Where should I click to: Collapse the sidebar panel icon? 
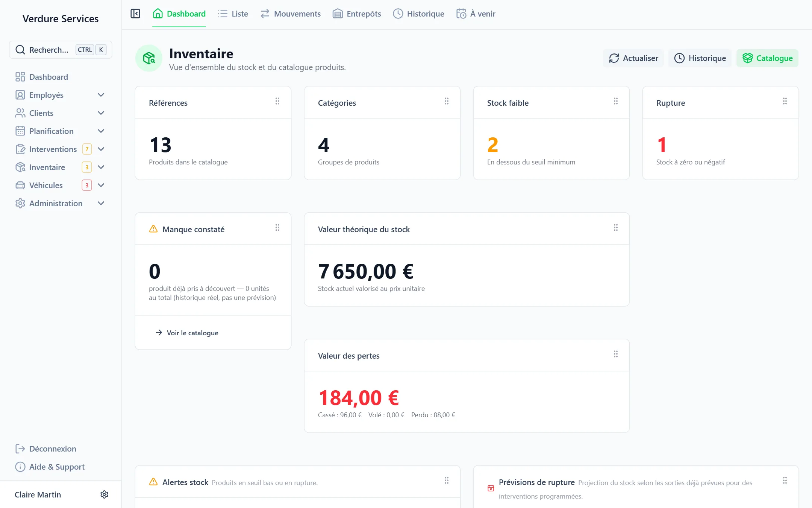[x=135, y=14]
